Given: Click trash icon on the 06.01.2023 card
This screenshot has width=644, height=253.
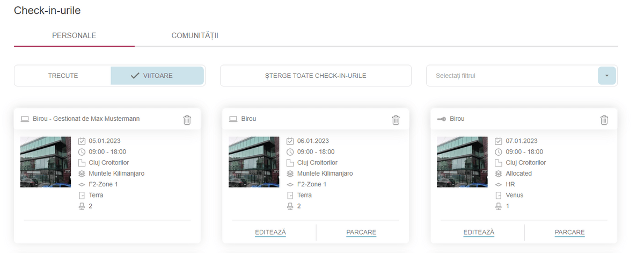Looking at the screenshot, I should coord(396,119).
